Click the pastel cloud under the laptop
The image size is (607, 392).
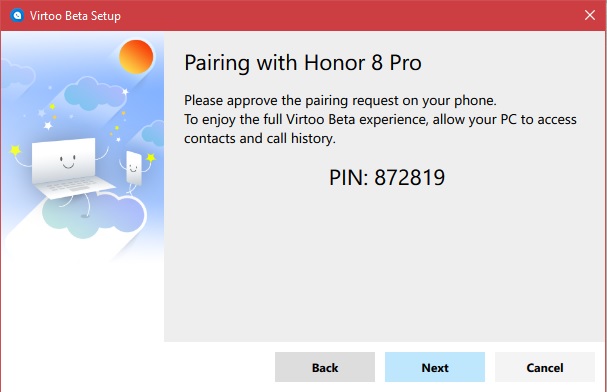94,216
